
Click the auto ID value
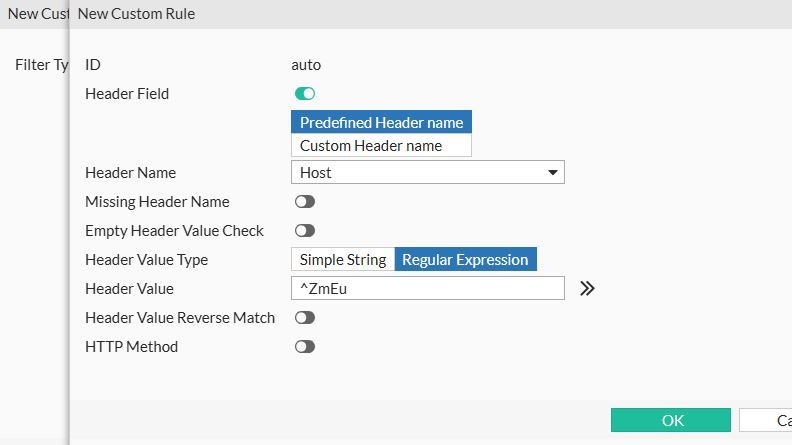point(306,65)
